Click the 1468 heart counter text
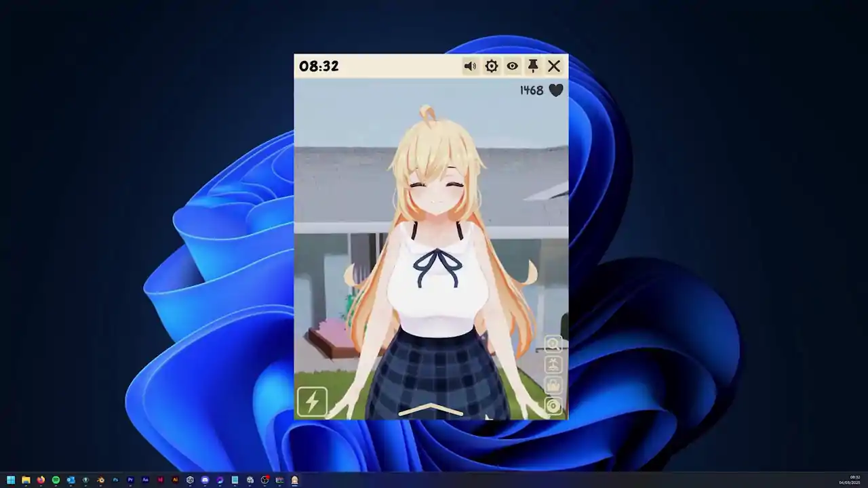868x488 pixels. click(532, 90)
